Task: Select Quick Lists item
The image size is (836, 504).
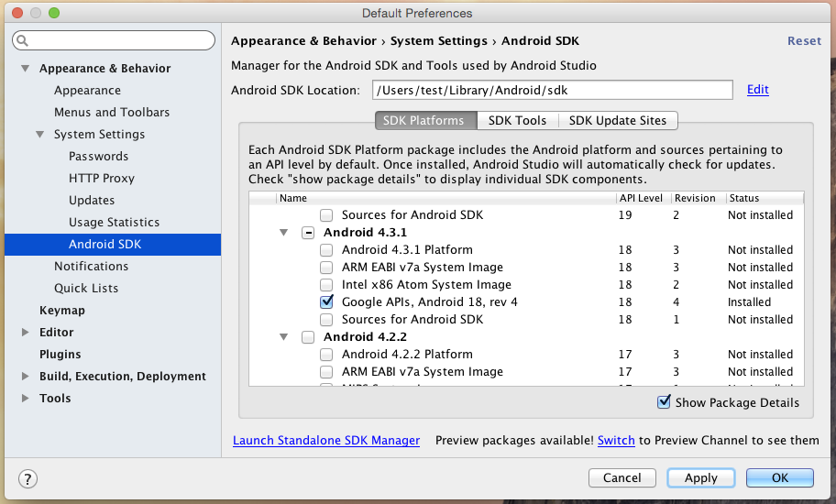Action: point(86,289)
